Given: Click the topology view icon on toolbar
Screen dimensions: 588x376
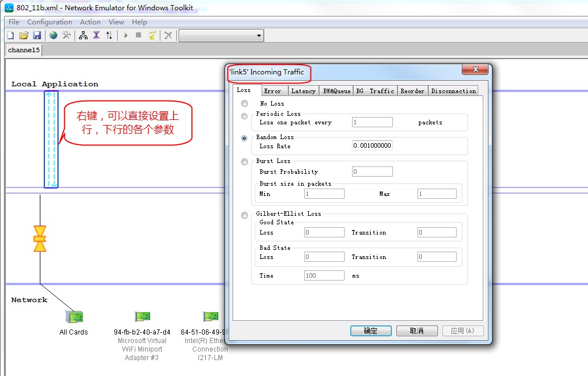Looking at the screenshot, I should (x=82, y=35).
